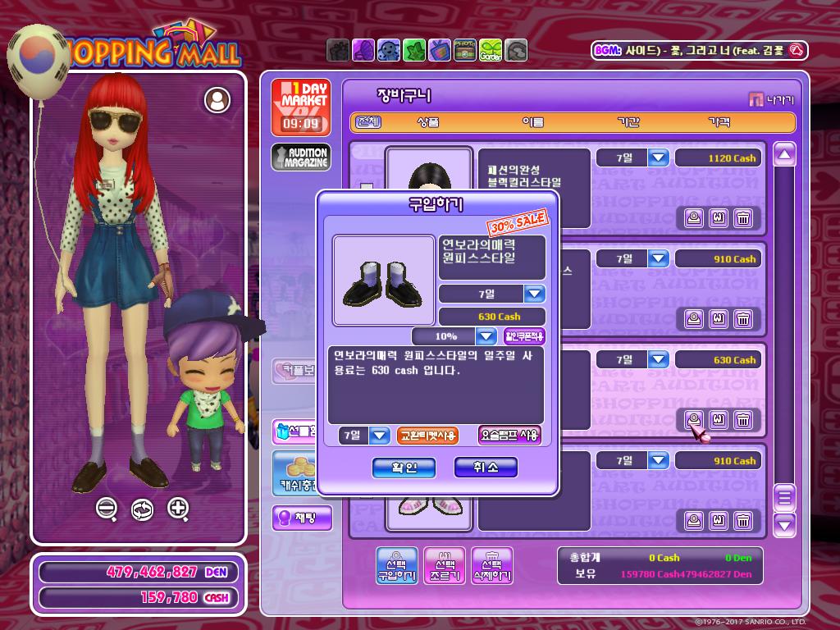
Task: Open the purple gramophone icon in top bar
Action: click(x=363, y=50)
